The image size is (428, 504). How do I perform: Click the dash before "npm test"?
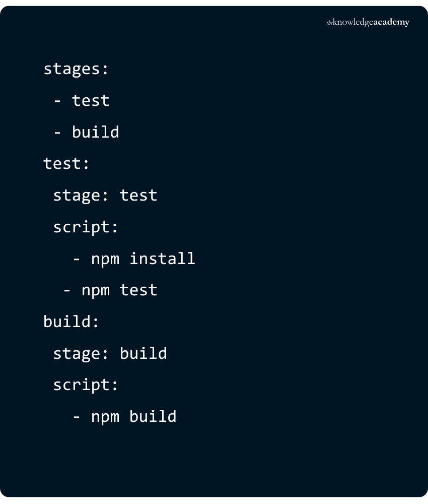67,290
